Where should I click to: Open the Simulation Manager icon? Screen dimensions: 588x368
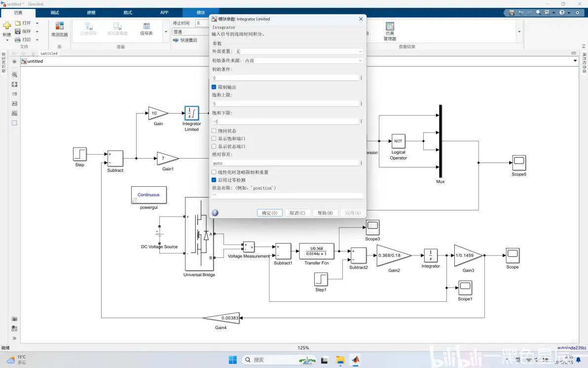point(390,26)
